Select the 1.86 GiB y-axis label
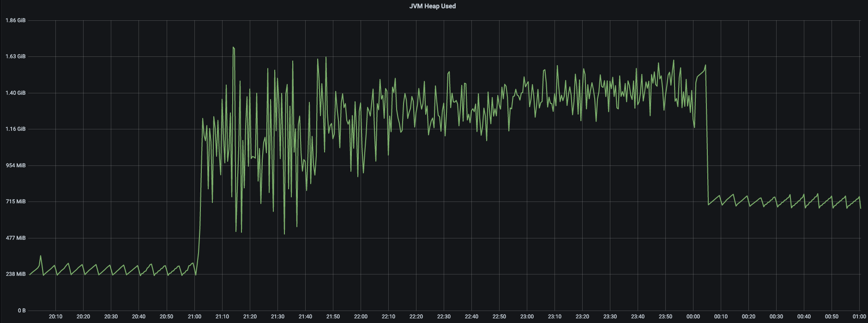868x323 pixels. [x=15, y=20]
